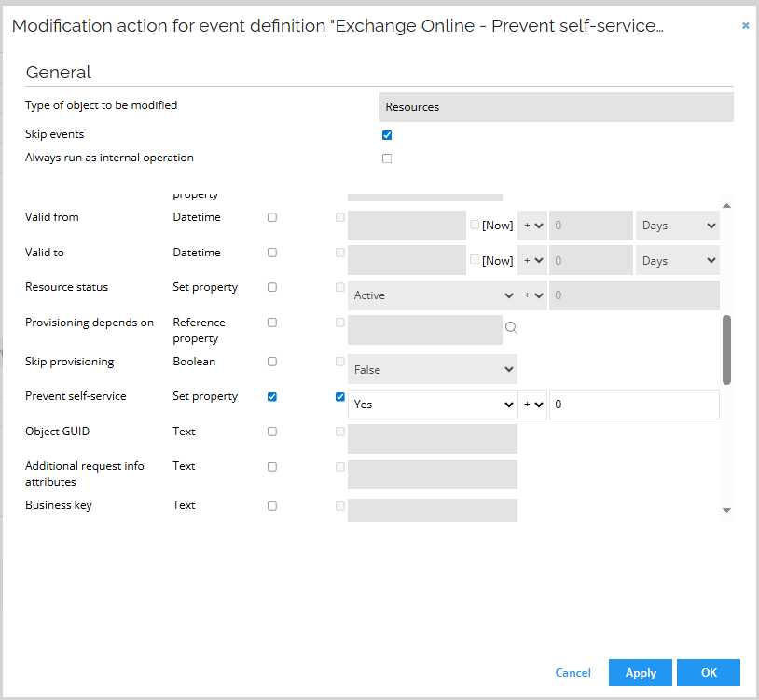The width and height of the screenshot is (759, 700).
Task: Open the Prevent self-service Yes dropdown
Action: (433, 405)
